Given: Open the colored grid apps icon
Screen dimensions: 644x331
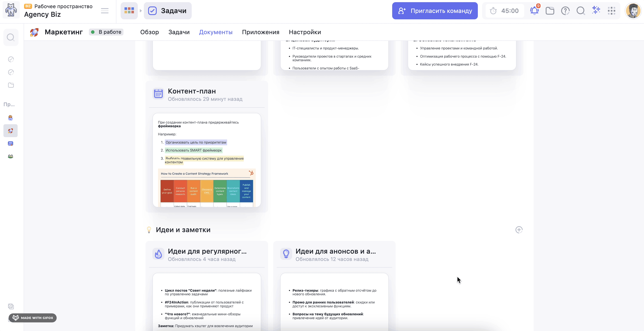Looking at the screenshot, I should [129, 11].
